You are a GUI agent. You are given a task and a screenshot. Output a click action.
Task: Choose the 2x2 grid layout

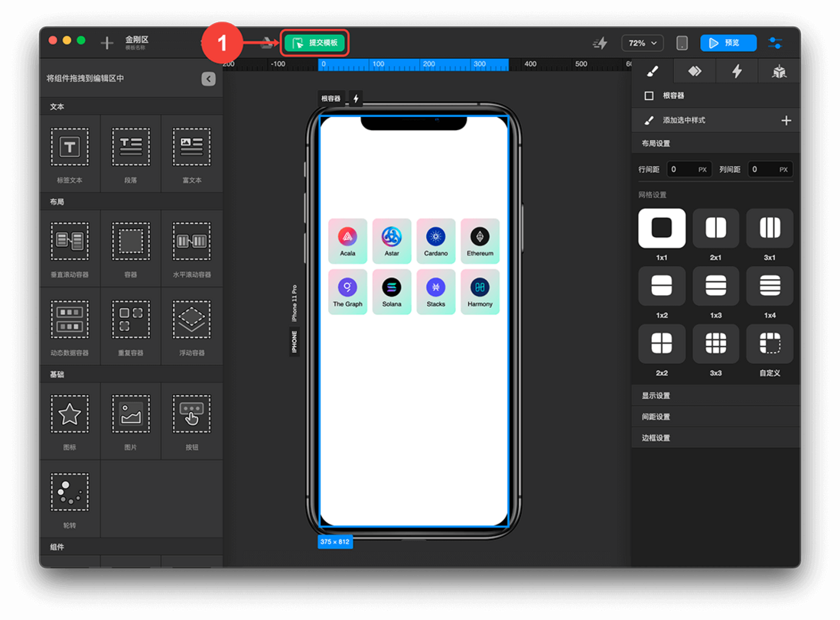pyautogui.click(x=662, y=344)
